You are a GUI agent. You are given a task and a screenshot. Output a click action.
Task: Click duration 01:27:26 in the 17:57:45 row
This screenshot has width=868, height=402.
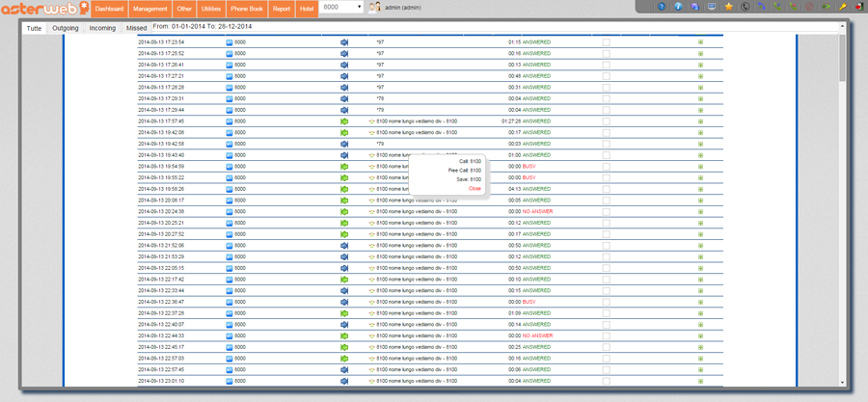511,121
